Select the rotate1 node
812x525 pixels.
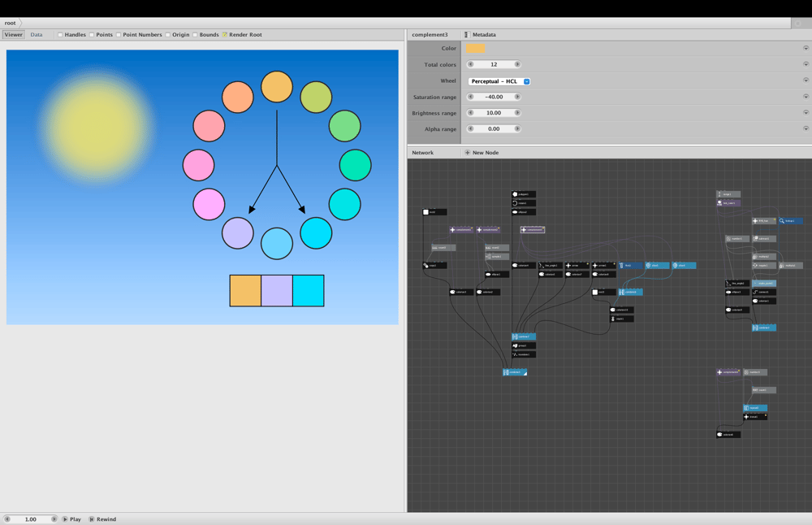[x=524, y=203]
